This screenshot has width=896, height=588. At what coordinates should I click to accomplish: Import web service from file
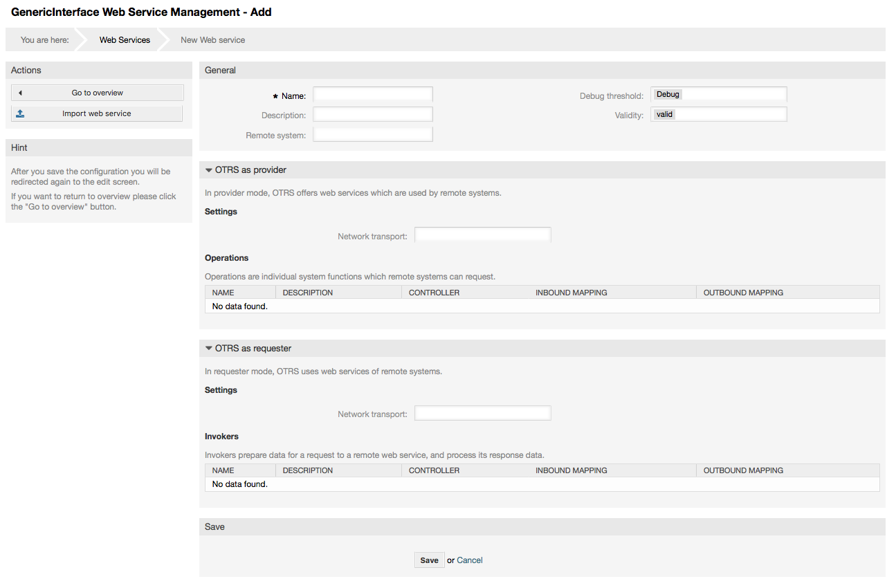click(x=97, y=113)
